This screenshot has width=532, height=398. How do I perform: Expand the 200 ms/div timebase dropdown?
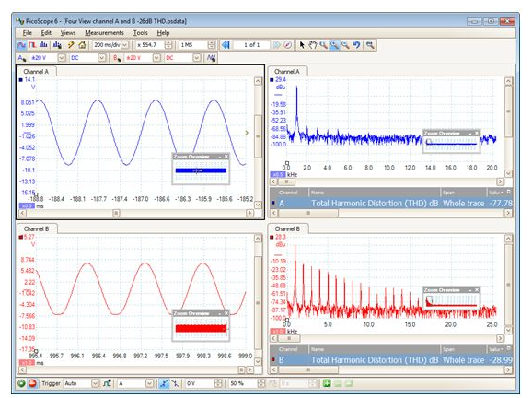tap(125, 45)
